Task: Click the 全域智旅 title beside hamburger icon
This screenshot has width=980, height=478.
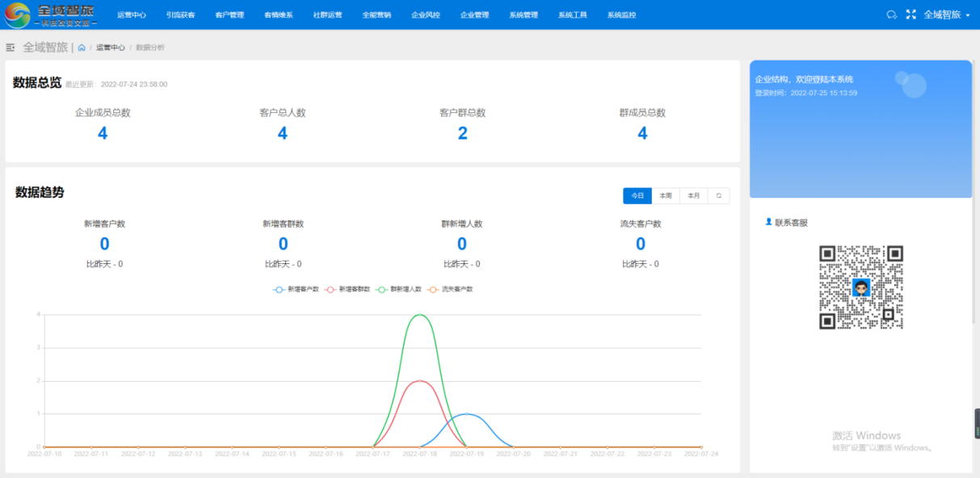Action: point(45,48)
